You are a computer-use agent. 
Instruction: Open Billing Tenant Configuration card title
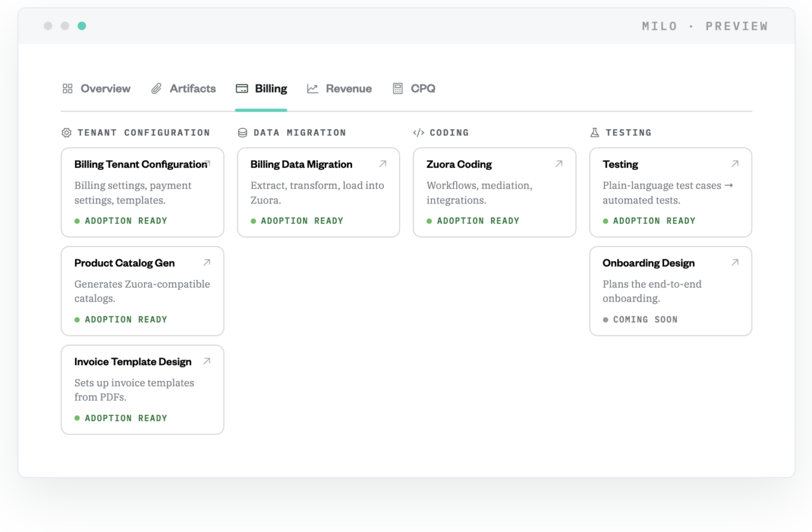(x=141, y=164)
